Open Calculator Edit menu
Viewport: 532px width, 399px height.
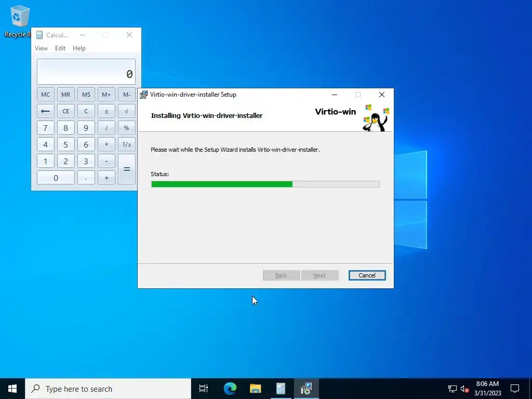60,48
